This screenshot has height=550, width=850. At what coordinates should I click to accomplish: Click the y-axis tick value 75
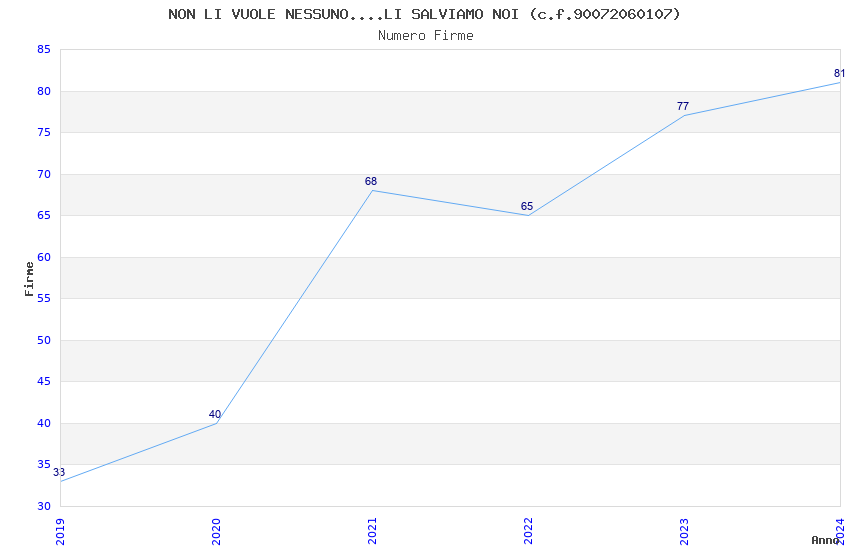(44, 133)
